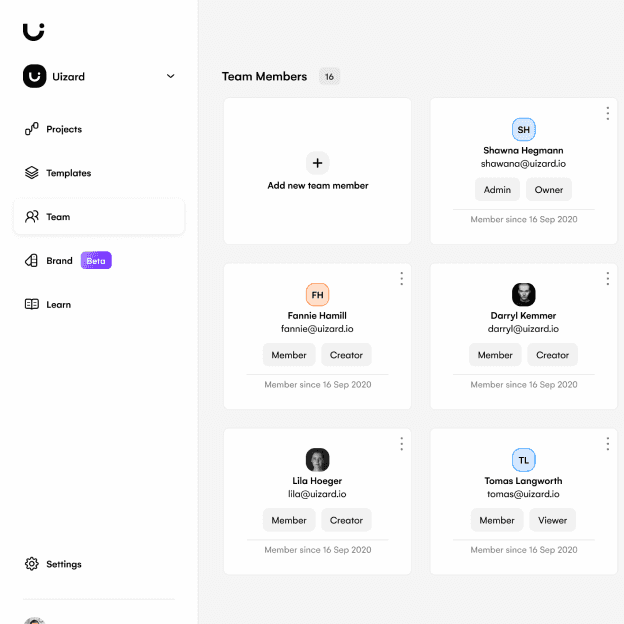This screenshot has width=624, height=624.
Task: Open options menu for Tomas Langworth
Action: (x=607, y=444)
